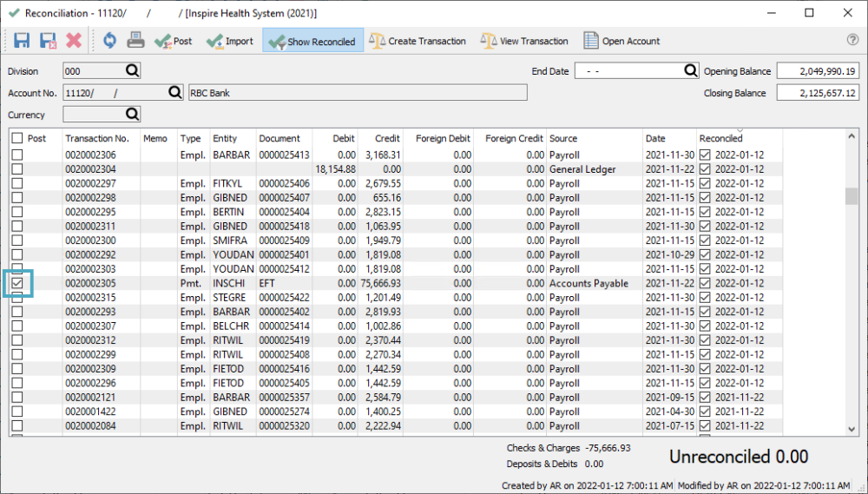This screenshot has width=868, height=494.
Task: Open the Help question mark icon
Action: point(852,40)
